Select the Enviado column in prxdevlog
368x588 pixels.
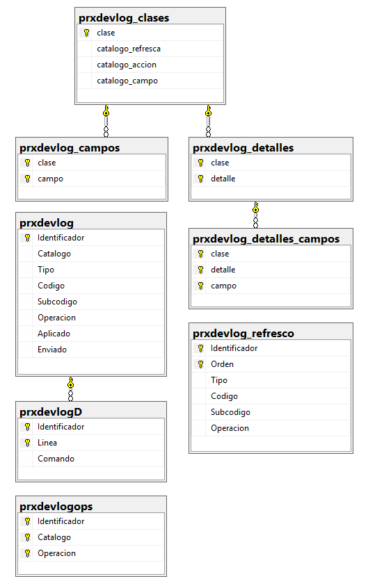[x=91, y=350]
